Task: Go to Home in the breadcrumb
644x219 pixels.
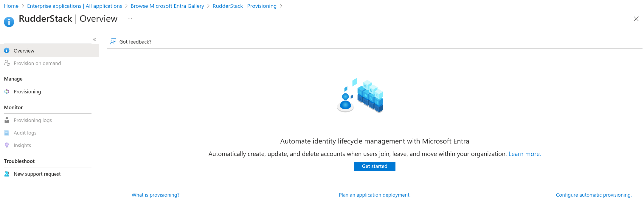Action: pos(11,6)
